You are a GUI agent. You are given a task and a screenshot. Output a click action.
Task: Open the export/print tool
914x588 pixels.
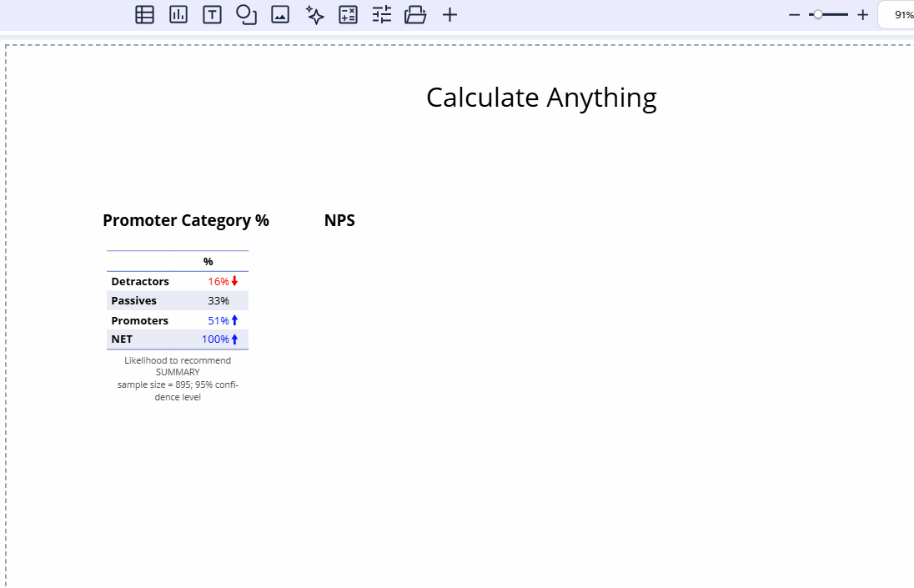[x=415, y=14]
